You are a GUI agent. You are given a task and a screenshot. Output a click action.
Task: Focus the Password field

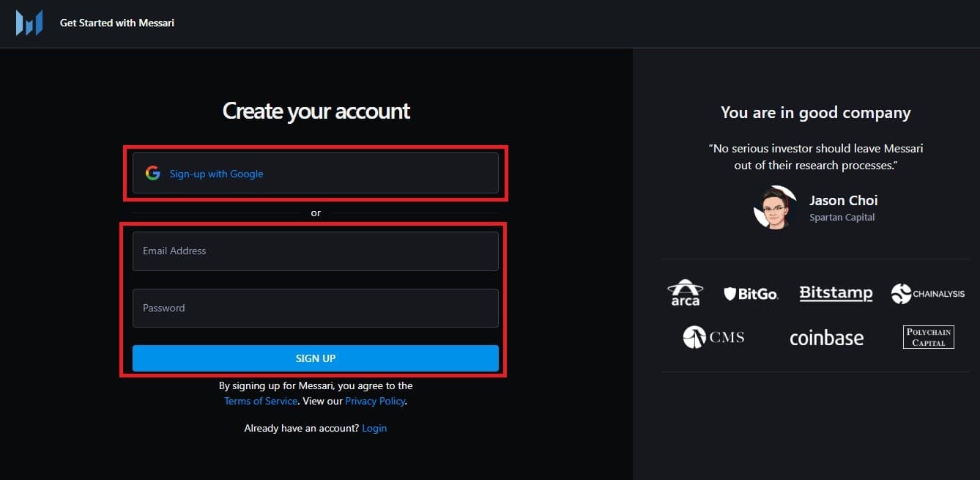316,308
